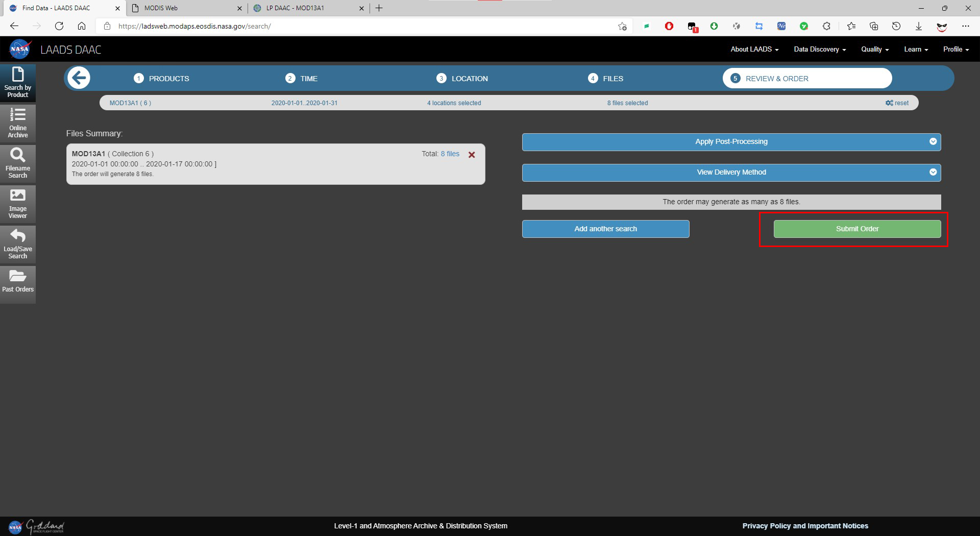Open browser downloads icon
The height and width of the screenshot is (536, 980).
tap(919, 26)
